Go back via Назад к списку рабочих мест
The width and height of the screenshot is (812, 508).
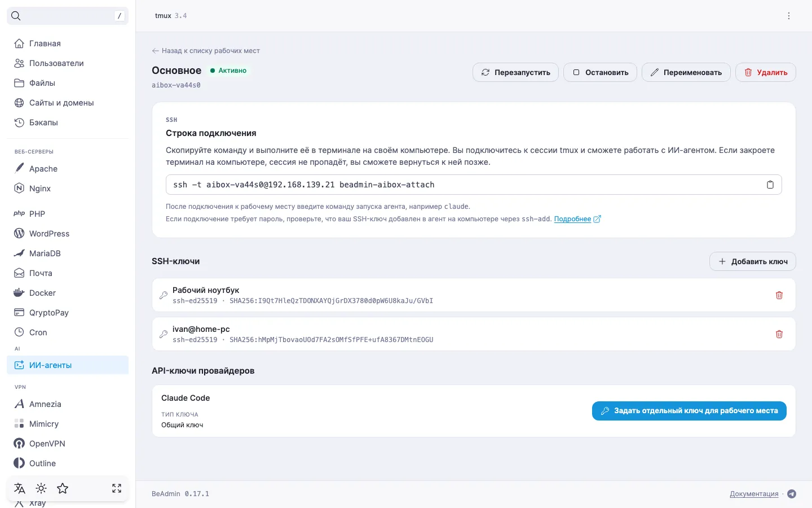click(x=206, y=51)
